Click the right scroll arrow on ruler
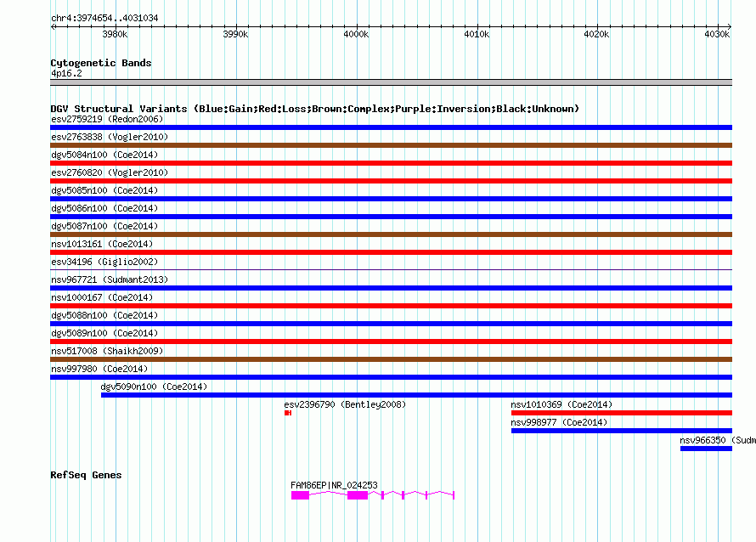The width and height of the screenshot is (756, 542). (x=729, y=26)
